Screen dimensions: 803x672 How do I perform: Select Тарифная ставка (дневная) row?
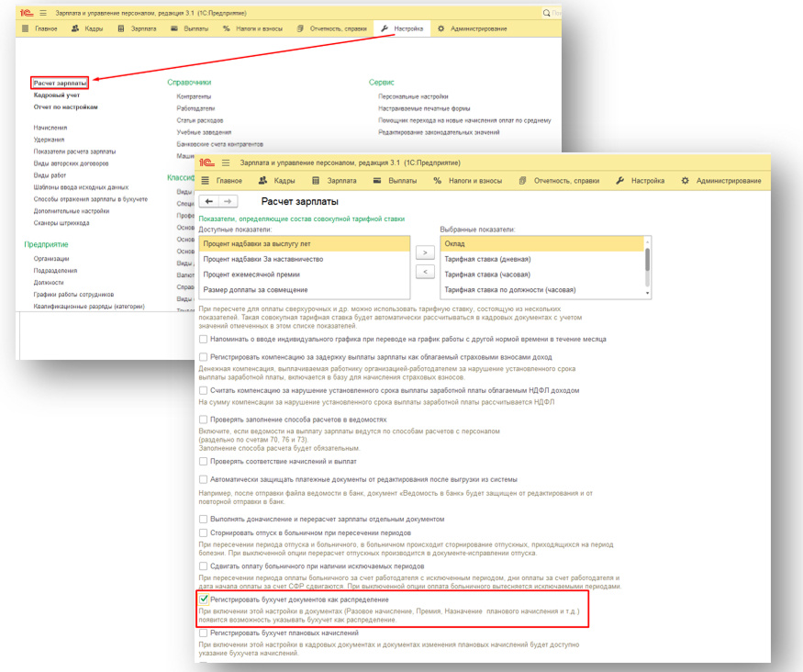coord(542,259)
